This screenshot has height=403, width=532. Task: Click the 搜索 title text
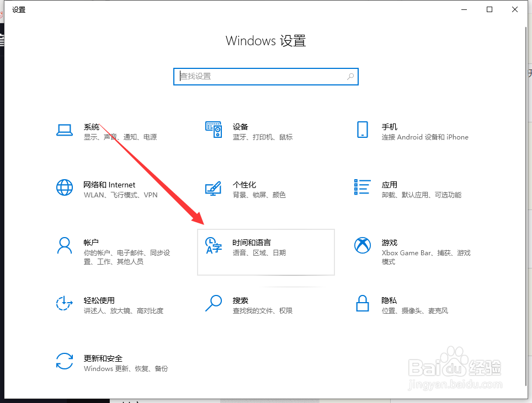point(240,300)
